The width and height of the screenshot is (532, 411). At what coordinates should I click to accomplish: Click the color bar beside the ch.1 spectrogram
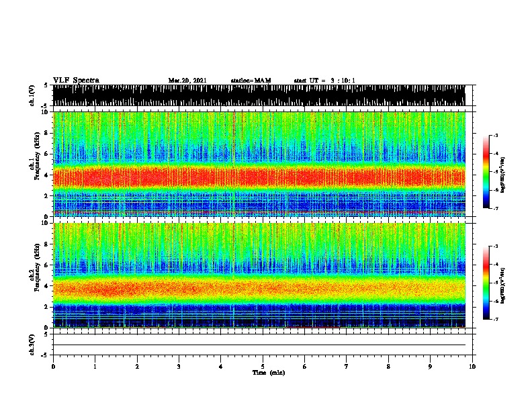486,172
